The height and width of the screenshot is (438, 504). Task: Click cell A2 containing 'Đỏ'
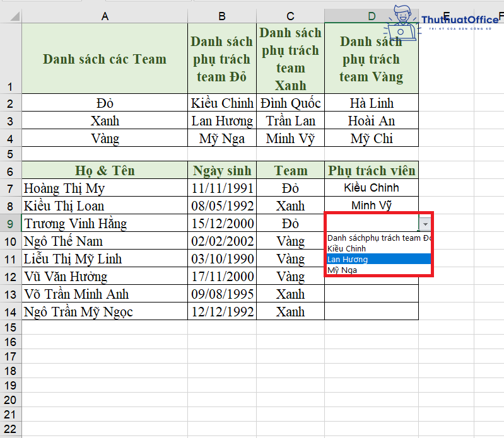(105, 103)
